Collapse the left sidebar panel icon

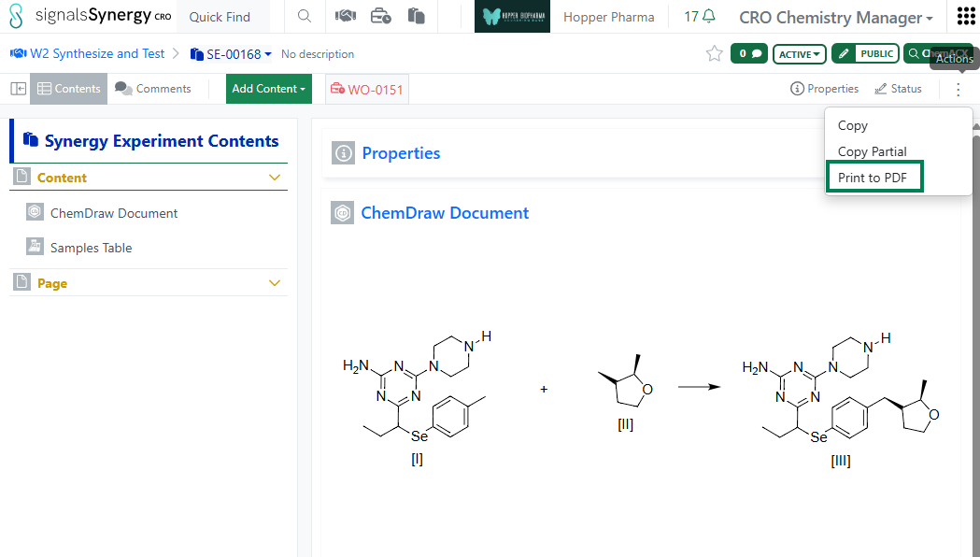(x=18, y=89)
